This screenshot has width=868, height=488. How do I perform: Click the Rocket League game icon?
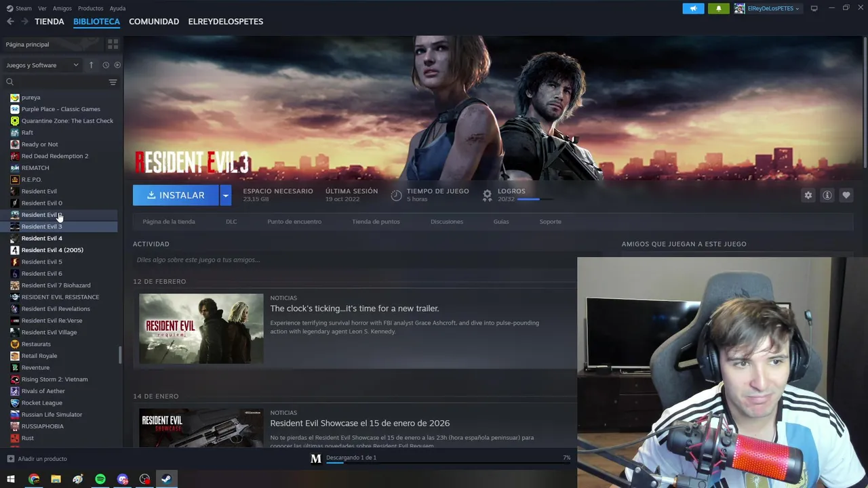[15, 403]
